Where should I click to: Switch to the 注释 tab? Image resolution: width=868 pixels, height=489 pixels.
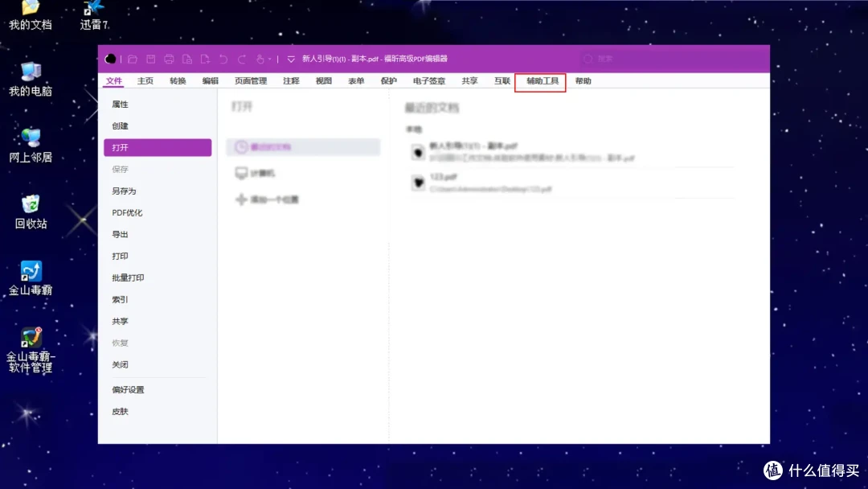click(x=291, y=81)
